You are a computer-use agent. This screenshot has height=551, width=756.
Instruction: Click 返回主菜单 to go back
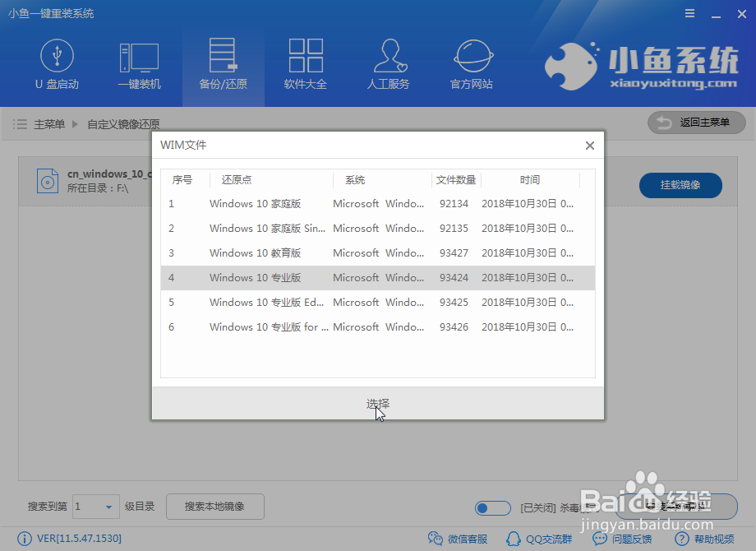(696, 123)
